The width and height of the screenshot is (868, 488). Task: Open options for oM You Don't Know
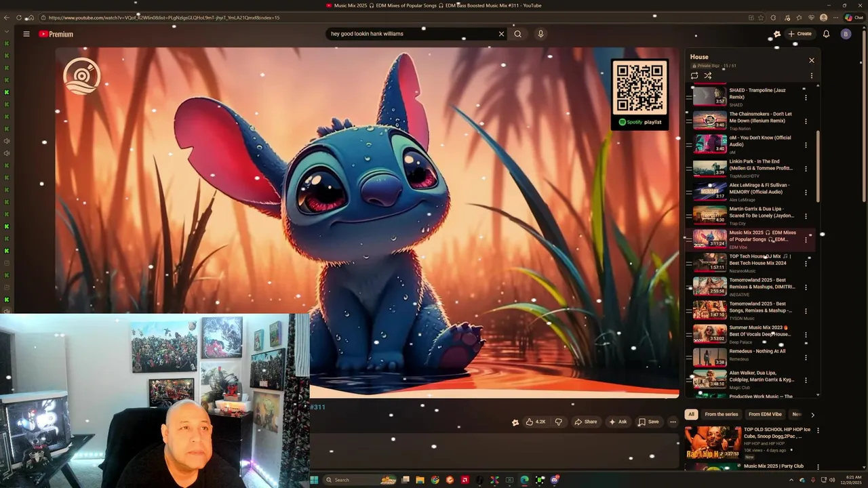[806, 145]
